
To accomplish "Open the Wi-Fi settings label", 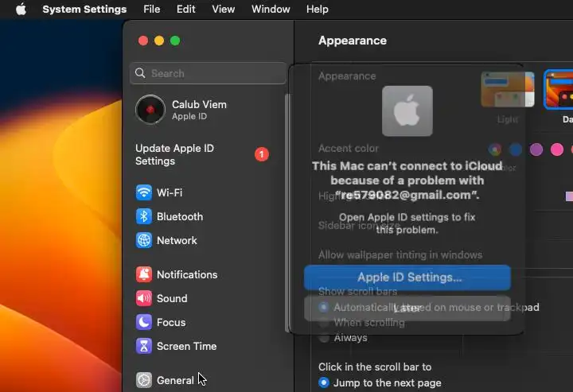I will tap(170, 192).
